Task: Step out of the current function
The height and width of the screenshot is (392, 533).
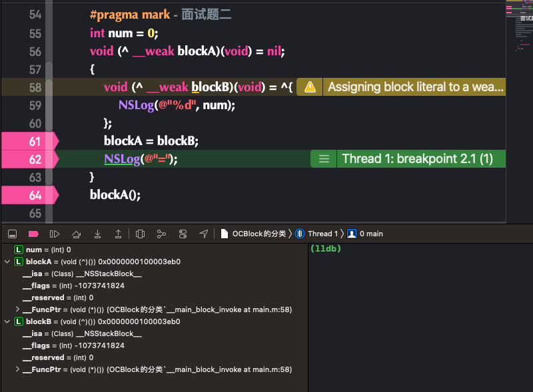Action: (x=119, y=234)
